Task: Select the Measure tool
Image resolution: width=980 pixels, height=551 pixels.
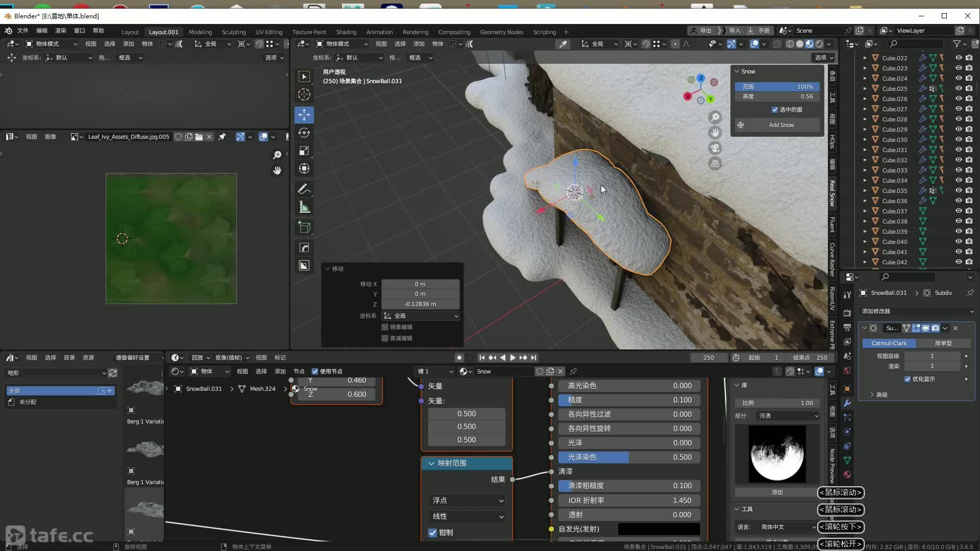Action: [304, 207]
